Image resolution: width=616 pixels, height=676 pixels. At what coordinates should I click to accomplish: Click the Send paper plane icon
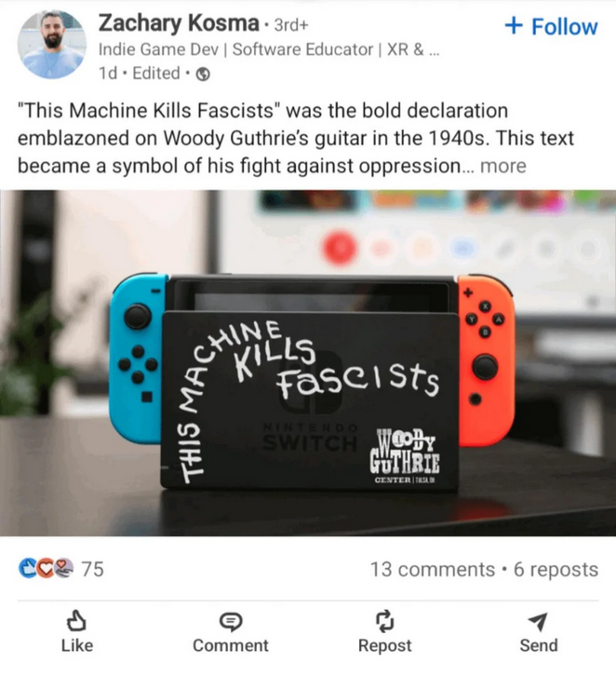coord(538,622)
